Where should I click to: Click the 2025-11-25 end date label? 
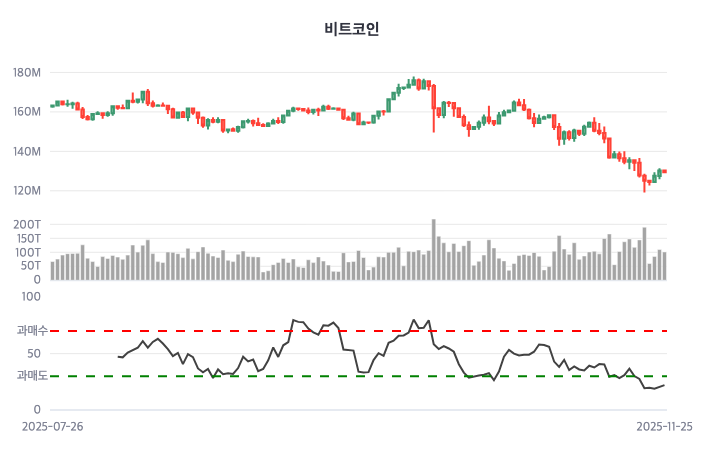point(664,426)
